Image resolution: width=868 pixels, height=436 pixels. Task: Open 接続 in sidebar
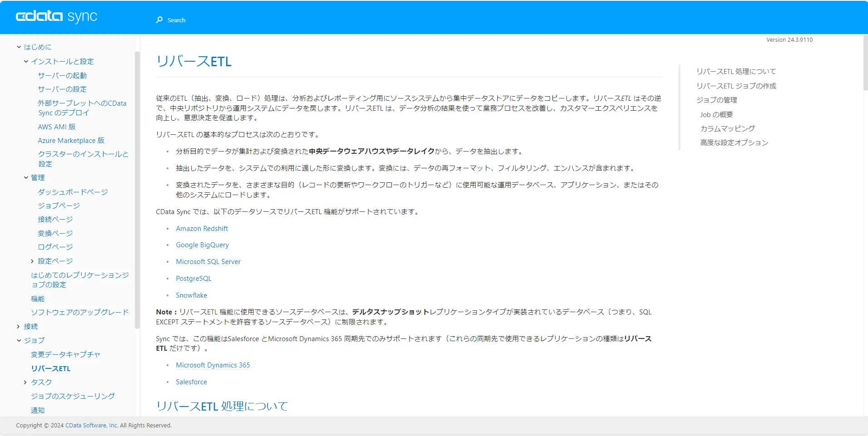31,326
